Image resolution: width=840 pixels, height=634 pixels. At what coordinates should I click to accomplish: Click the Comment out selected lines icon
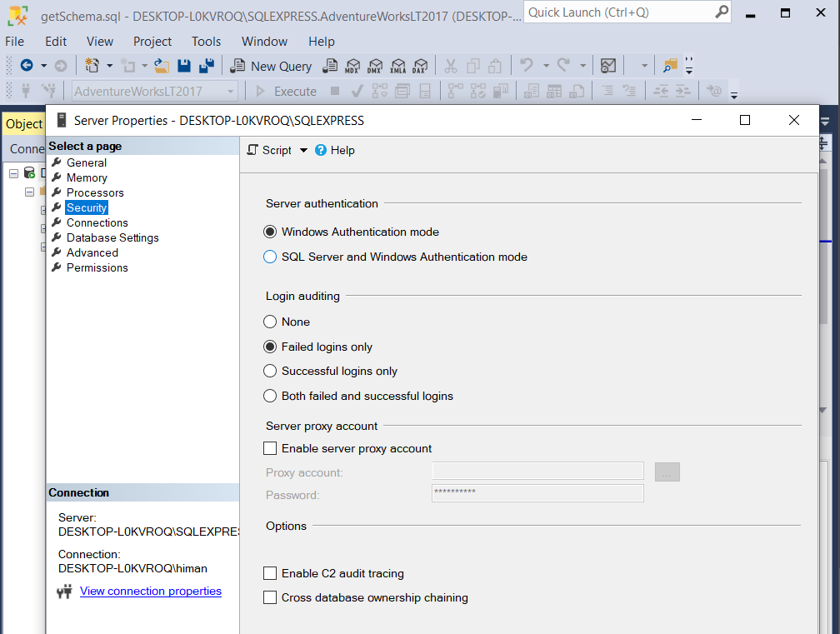coord(607,91)
